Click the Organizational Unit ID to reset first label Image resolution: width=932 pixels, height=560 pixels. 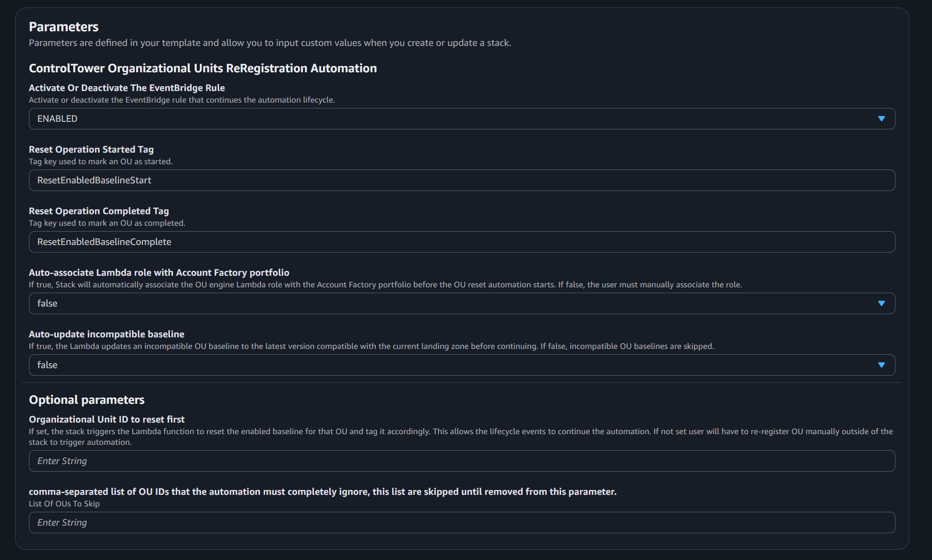(107, 419)
